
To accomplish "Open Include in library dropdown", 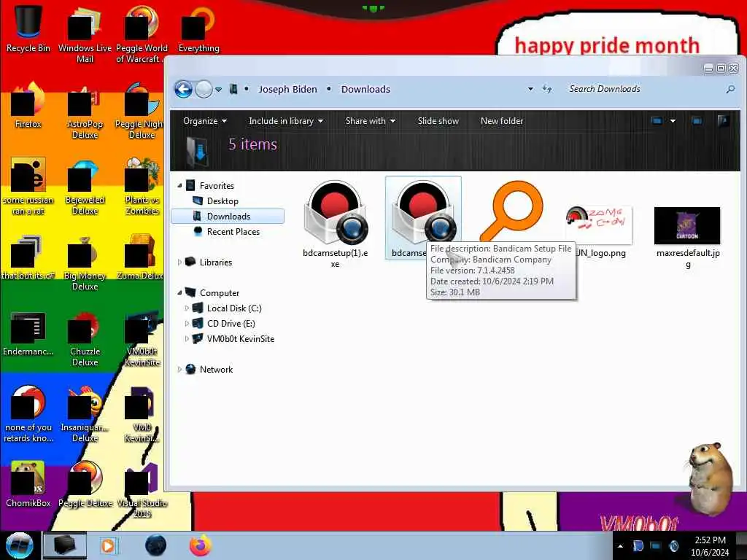I will click(x=286, y=121).
